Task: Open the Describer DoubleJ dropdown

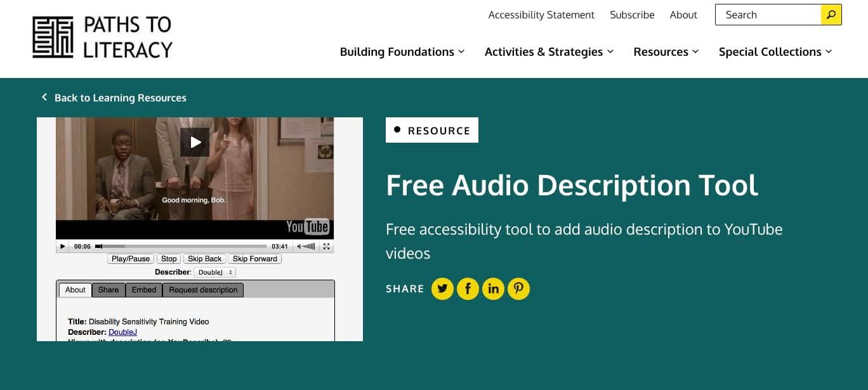Action: pyautogui.click(x=214, y=272)
